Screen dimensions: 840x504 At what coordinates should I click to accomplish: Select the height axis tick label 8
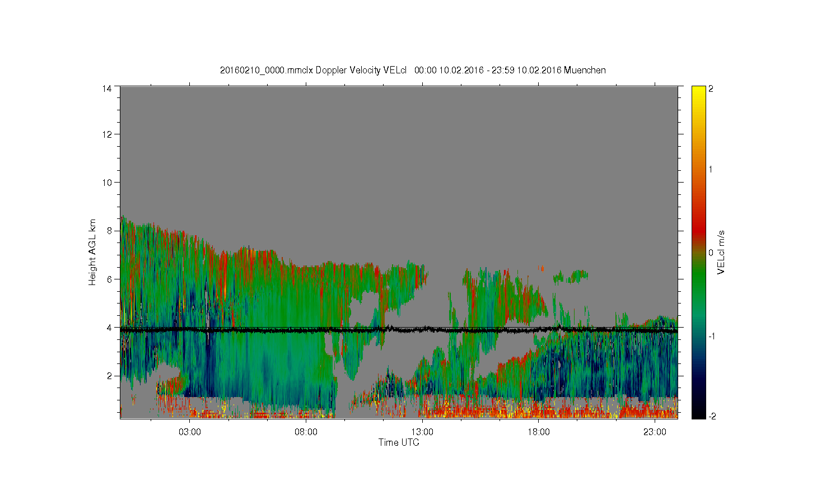[109, 230]
